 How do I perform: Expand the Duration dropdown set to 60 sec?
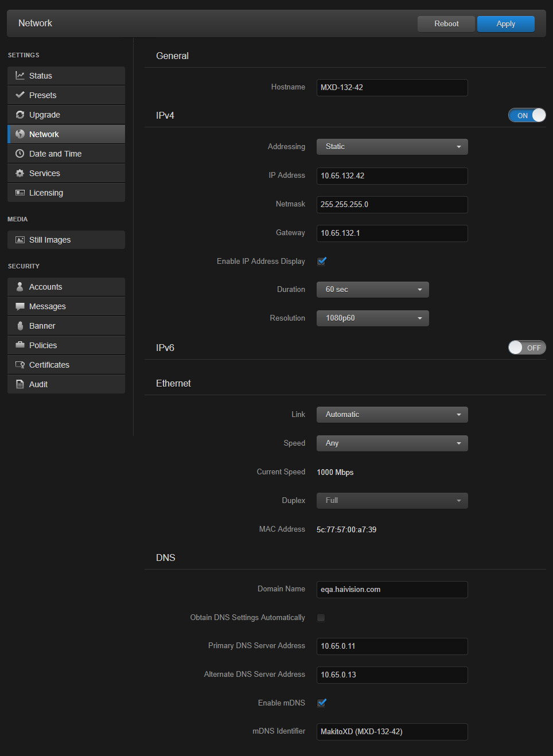tap(372, 289)
